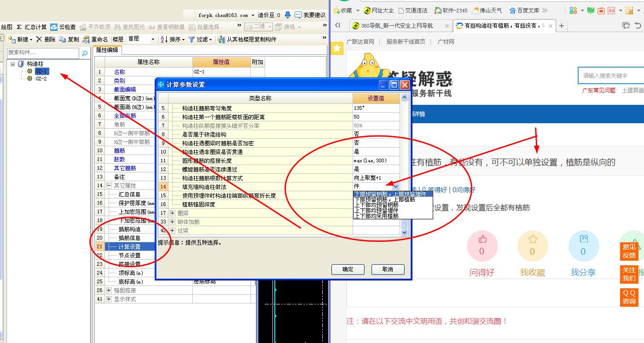Collapse the 其它属性 property group
Viewport: 644px width, 343px height.
tap(109, 186)
